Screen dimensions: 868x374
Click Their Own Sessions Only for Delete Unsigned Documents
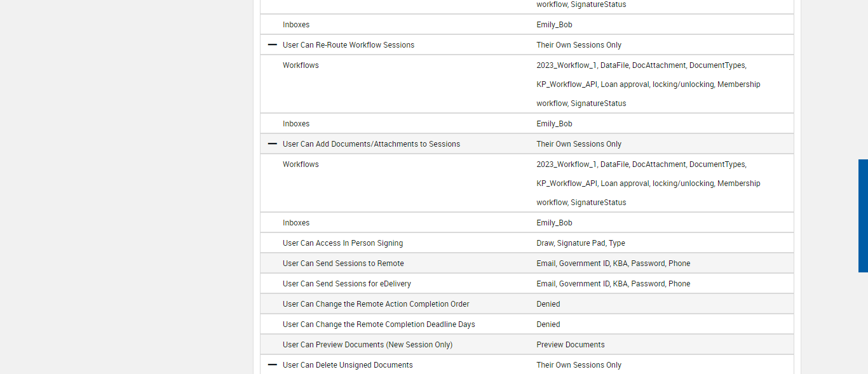click(x=578, y=365)
